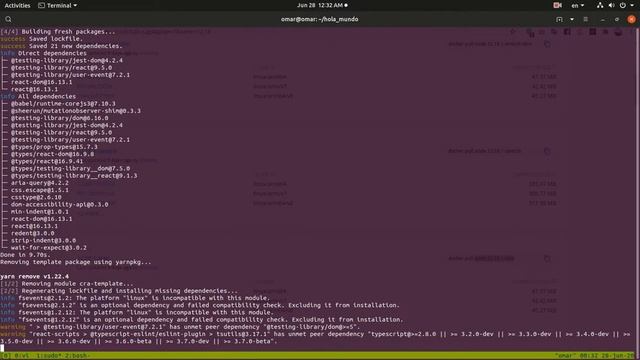
Task: Click the fsevents@1.2.12 platform incompatible line
Action: click(137, 312)
